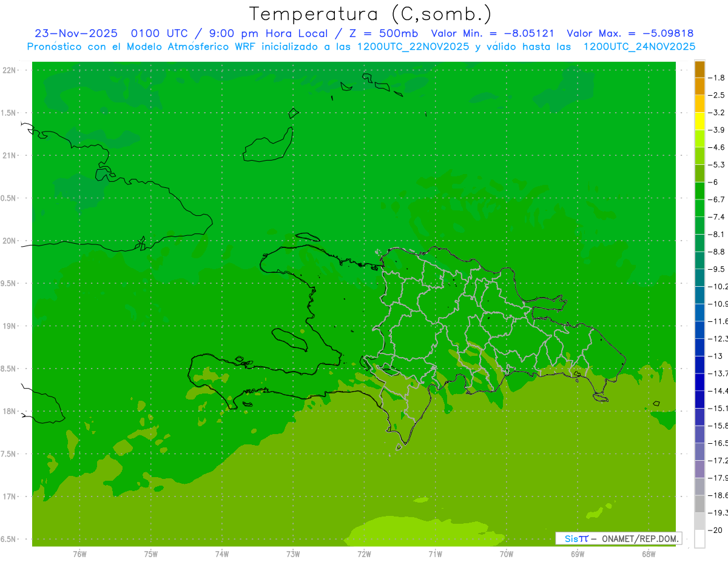Click the "-7.4" colorbar label

tap(717, 216)
